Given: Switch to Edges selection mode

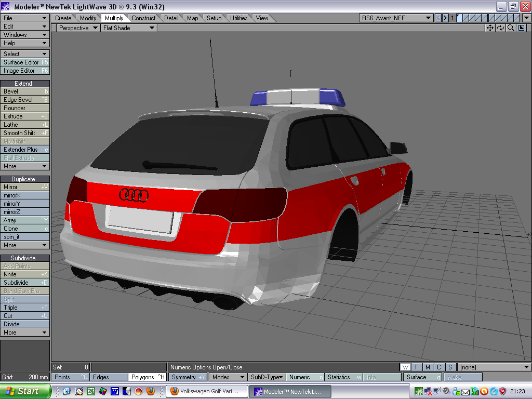Looking at the screenshot, I should [x=108, y=377].
